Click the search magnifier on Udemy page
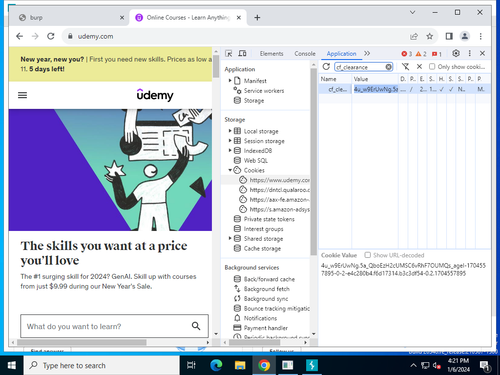 coord(196,326)
